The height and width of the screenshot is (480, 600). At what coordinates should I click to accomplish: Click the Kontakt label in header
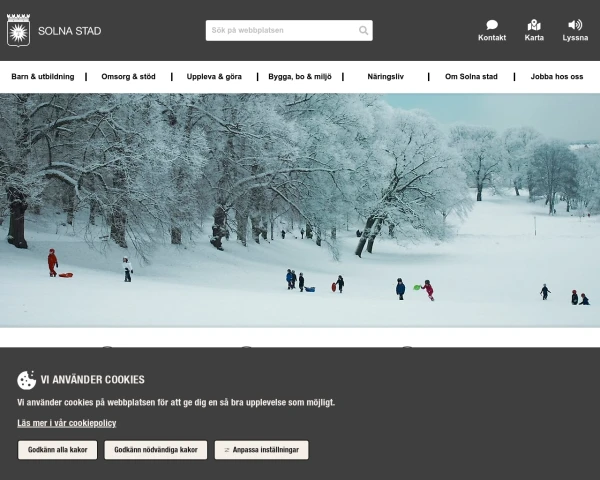(492, 38)
